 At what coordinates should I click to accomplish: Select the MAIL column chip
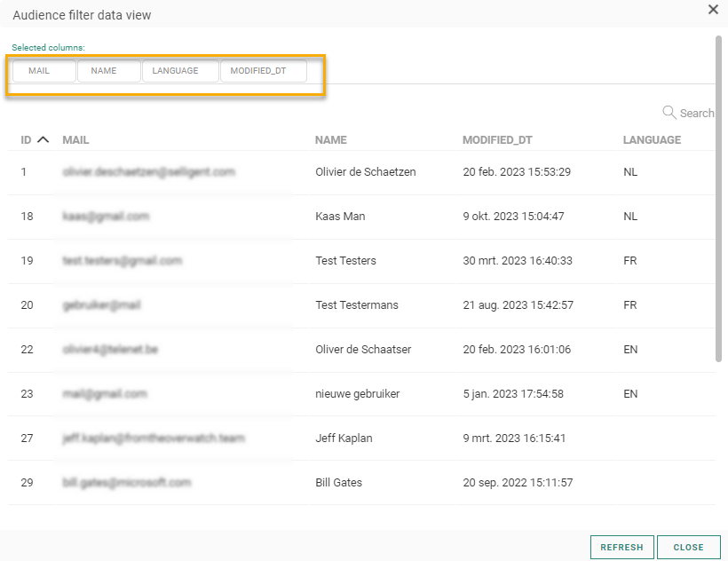tap(44, 71)
